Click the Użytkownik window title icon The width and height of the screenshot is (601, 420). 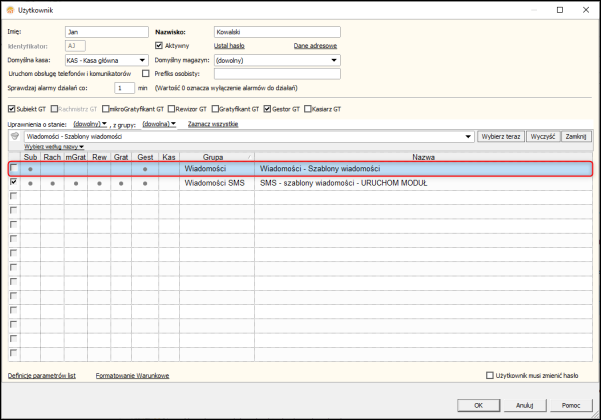10,10
